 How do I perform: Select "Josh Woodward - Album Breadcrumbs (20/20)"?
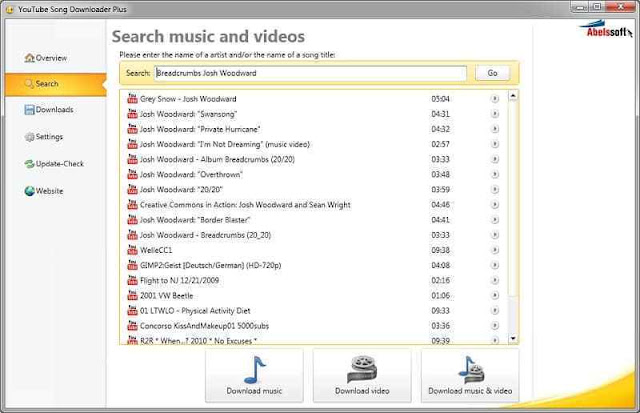click(217, 159)
